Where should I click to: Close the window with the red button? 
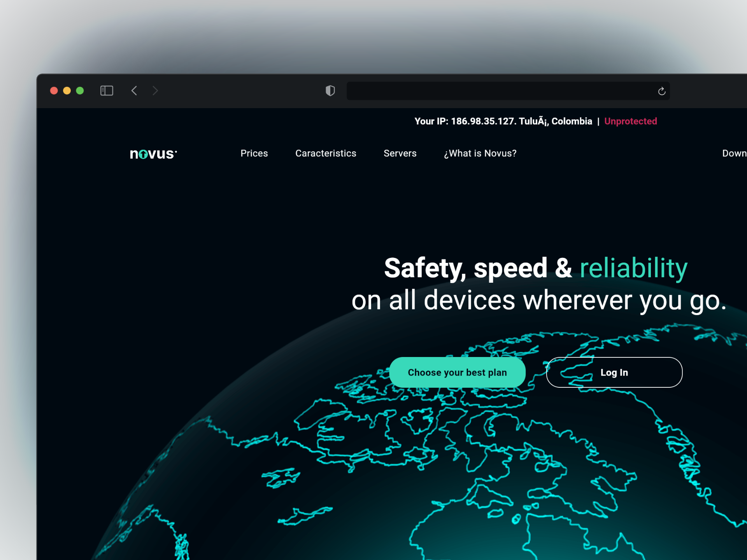click(54, 91)
